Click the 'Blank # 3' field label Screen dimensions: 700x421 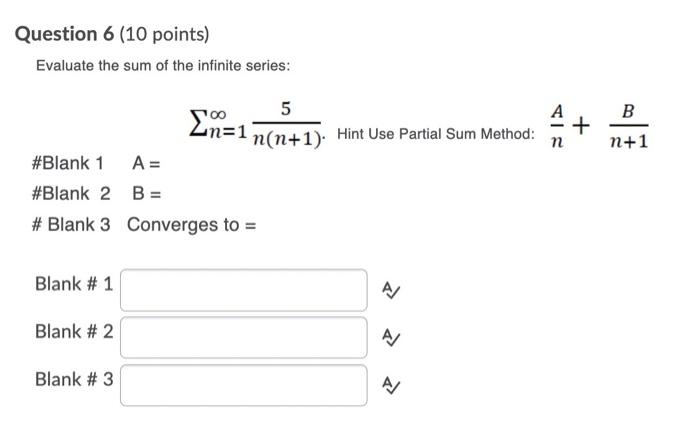click(x=74, y=379)
